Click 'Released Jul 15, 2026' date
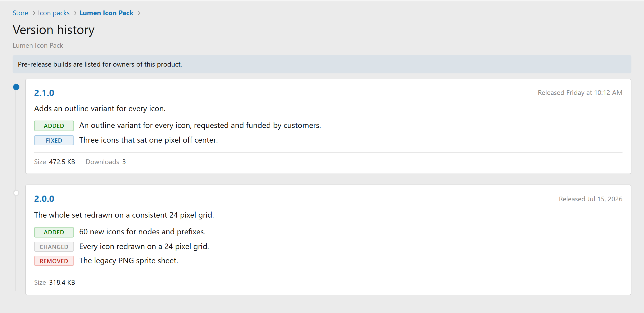 pos(591,199)
